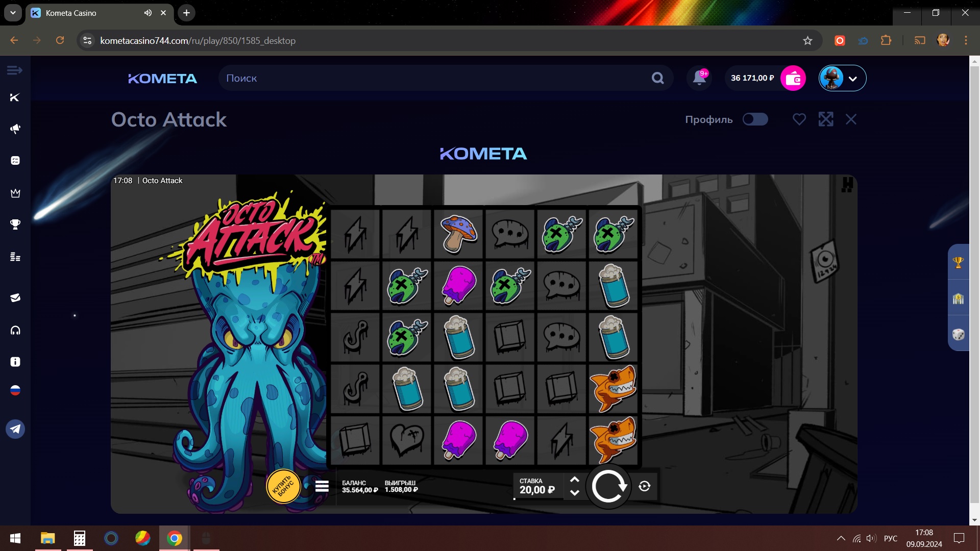Expand the left sidebar menu
The width and height of the screenshot is (980, 551).
pos(14,70)
